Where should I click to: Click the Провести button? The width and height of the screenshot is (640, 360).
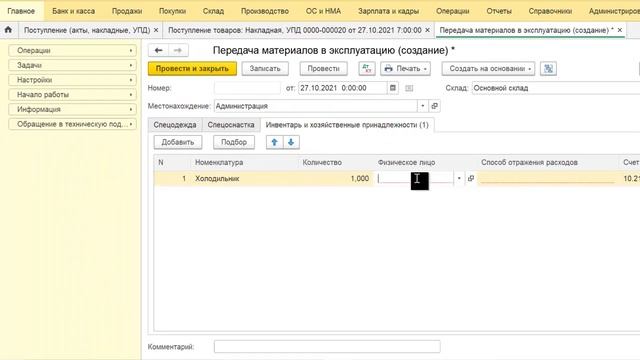(x=323, y=69)
